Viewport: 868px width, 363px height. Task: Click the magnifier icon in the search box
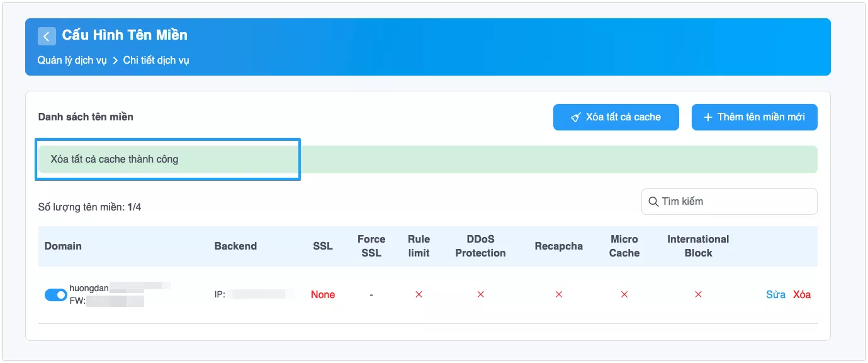[x=653, y=202]
